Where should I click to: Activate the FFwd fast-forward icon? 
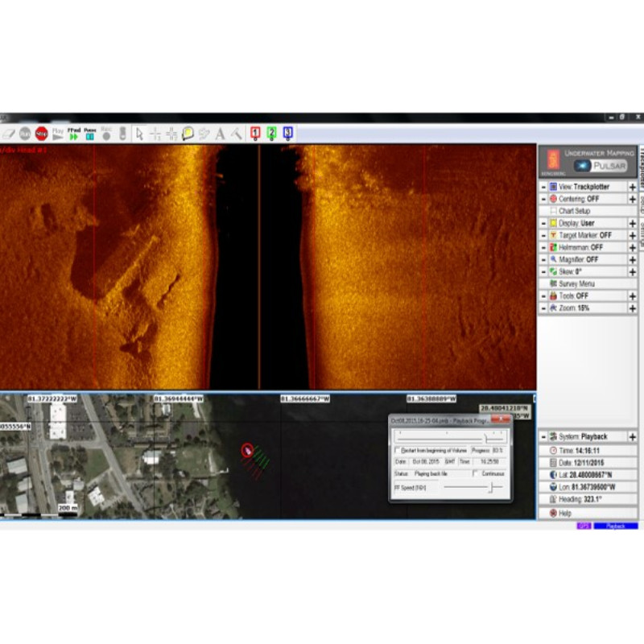point(72,134)
